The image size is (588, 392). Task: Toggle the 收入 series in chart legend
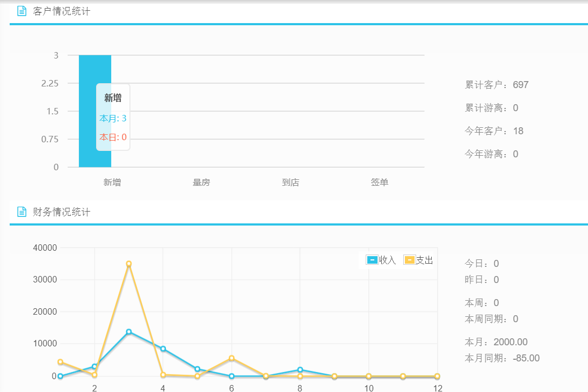coord(381,260)
